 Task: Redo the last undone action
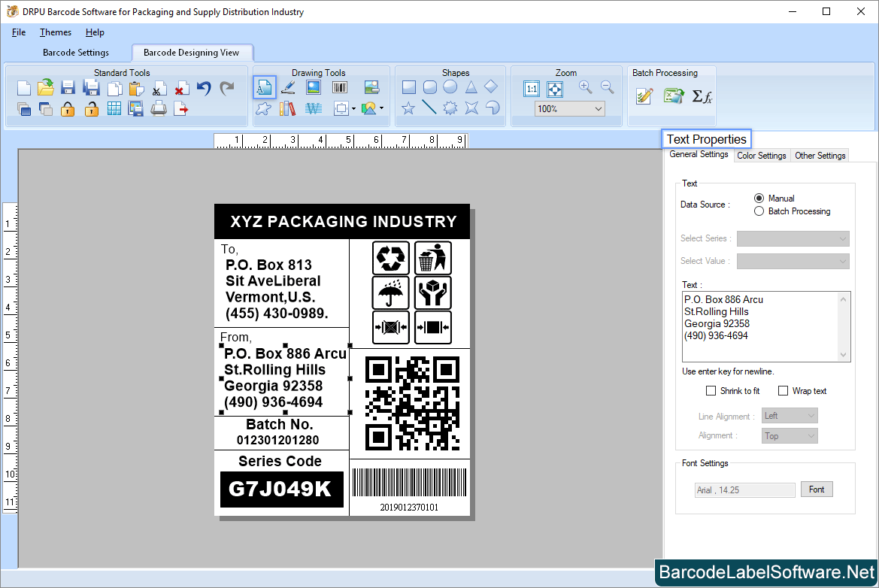[226, 88]
